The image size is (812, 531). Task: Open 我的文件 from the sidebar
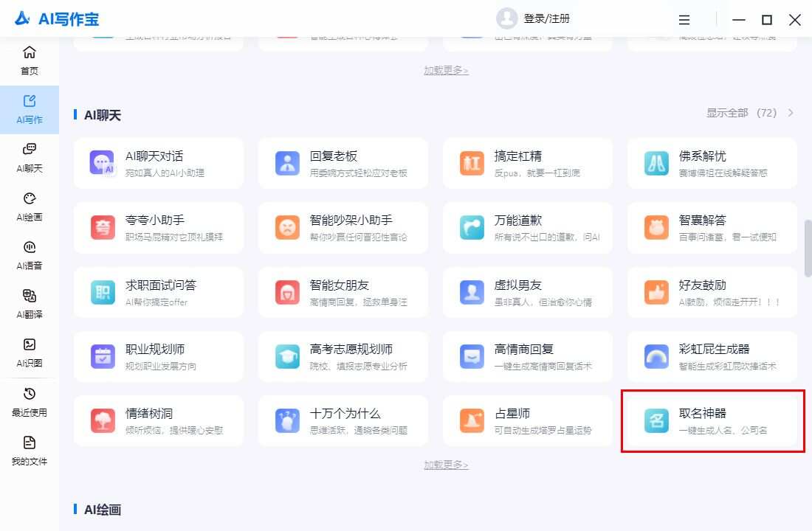pos(30,450)
